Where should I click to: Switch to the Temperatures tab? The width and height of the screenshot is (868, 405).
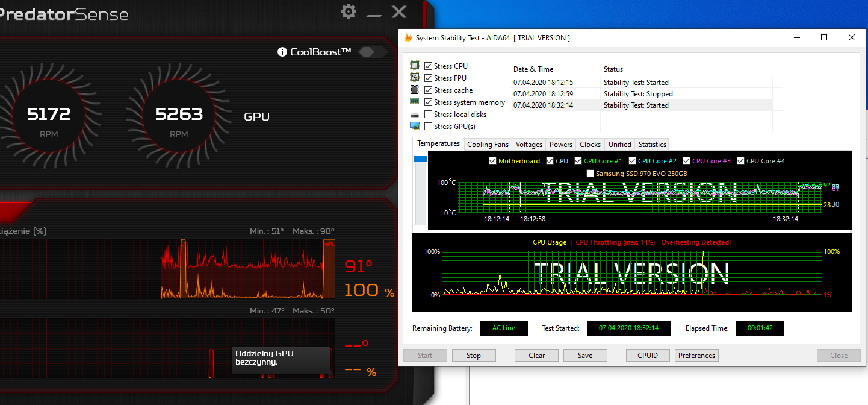(x=438, y=143)
